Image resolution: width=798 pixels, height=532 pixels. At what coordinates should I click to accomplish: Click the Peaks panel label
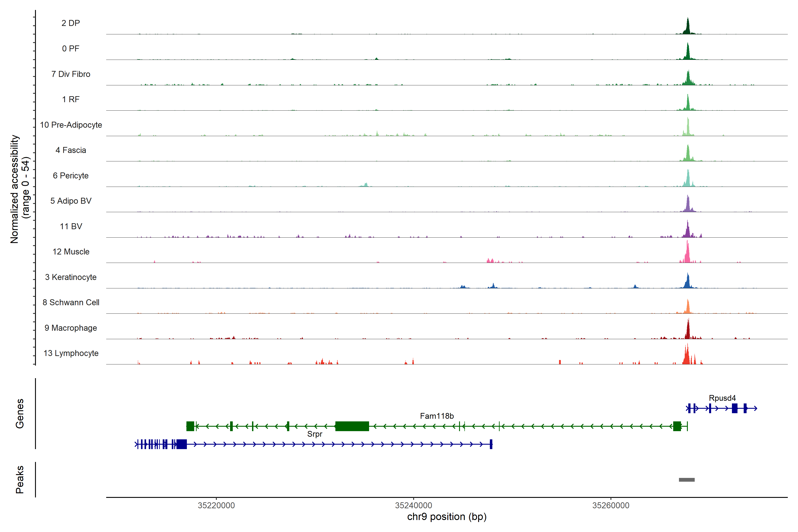(20, 479)
